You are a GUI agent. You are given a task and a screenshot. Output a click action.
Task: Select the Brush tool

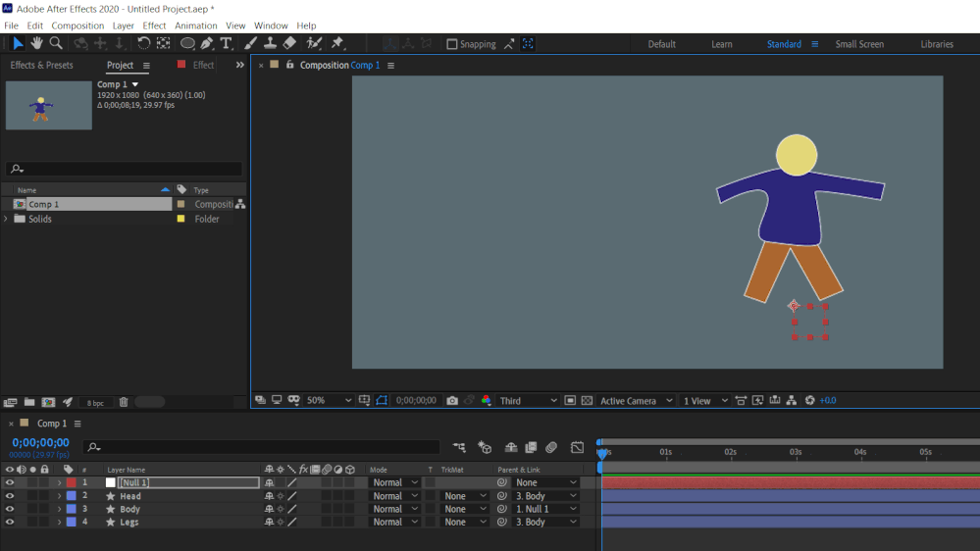click(250, 43)
